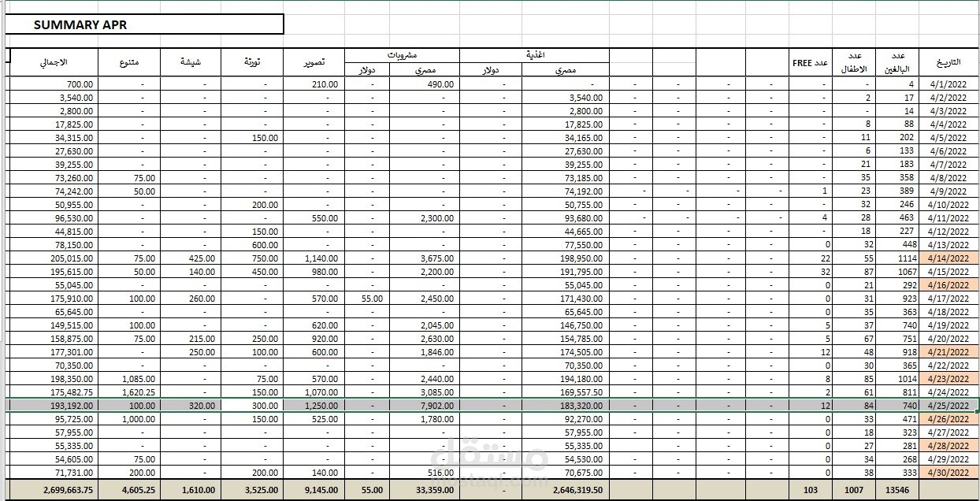
Task: Click the food value 198,950.00
Action: [566, 258]
